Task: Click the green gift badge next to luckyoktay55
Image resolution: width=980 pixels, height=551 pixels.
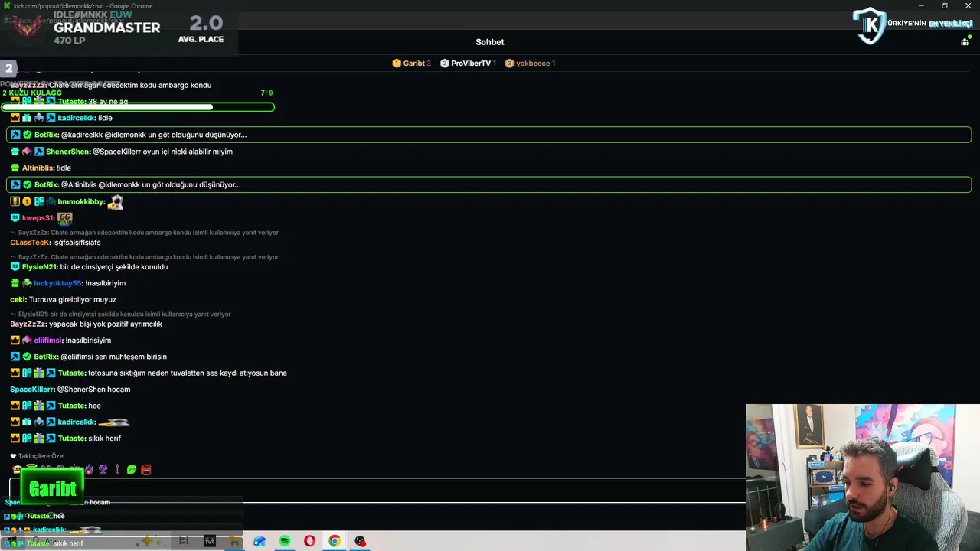Action: (15, 283)
